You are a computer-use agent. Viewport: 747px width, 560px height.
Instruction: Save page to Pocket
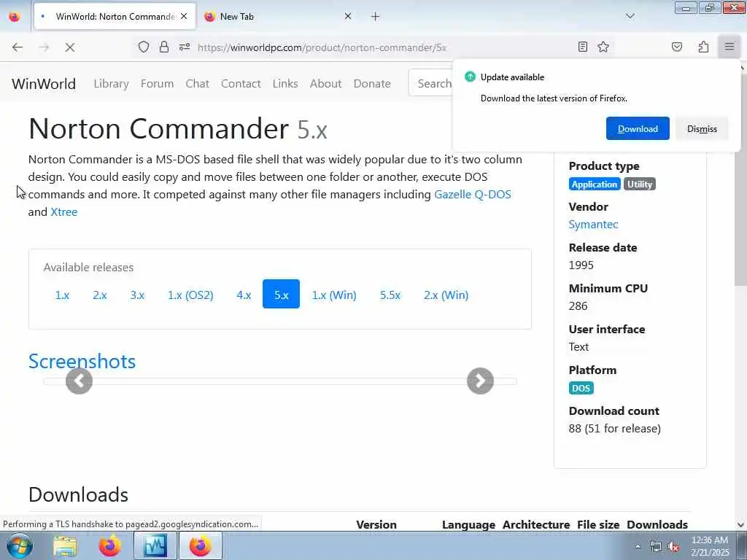[x=677, y=47]
